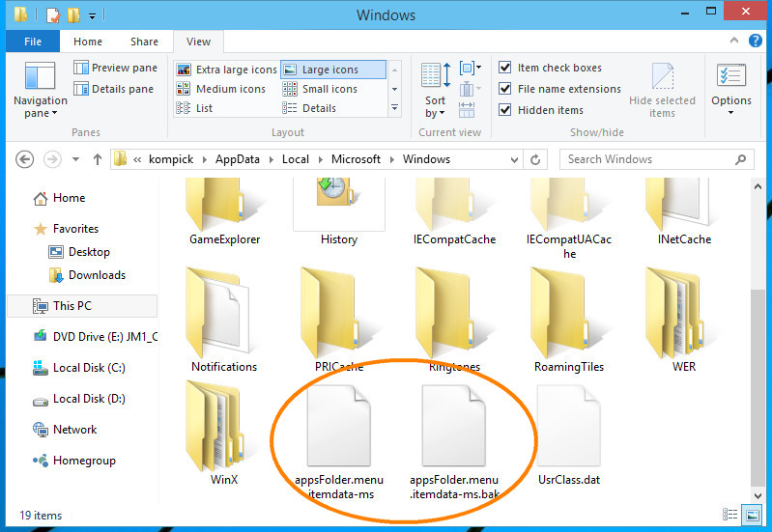The width and height of the screenshot is (772, 532).
Task: Select Home in the navigation pane
Action: pyautogui.click(x=59, y=198)
